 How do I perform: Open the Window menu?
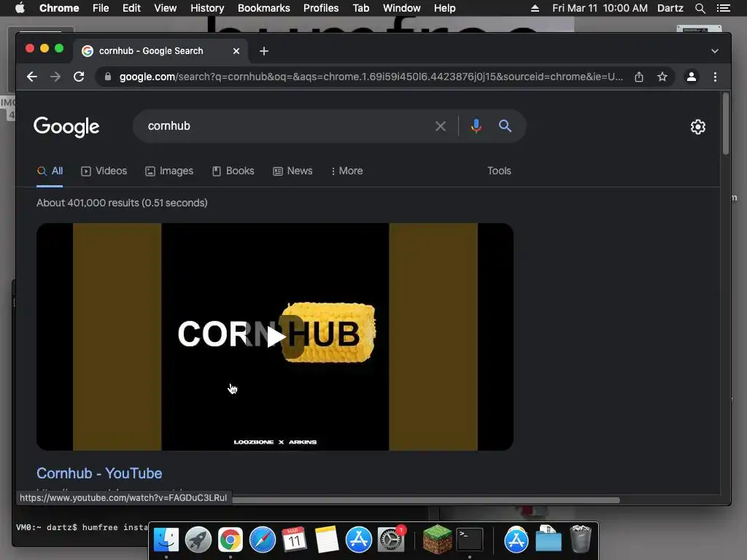[401, 8]
